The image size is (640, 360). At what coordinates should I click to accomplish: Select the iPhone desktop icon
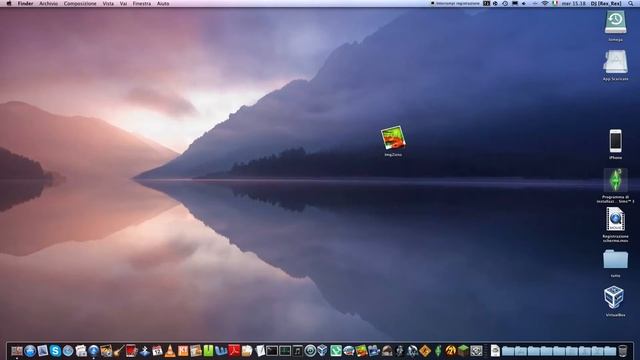coord(616,141)
